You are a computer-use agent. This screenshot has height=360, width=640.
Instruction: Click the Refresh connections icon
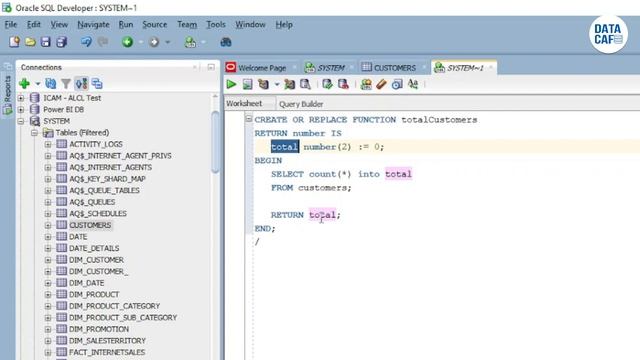pyautogui.click(x=51, y=84)
